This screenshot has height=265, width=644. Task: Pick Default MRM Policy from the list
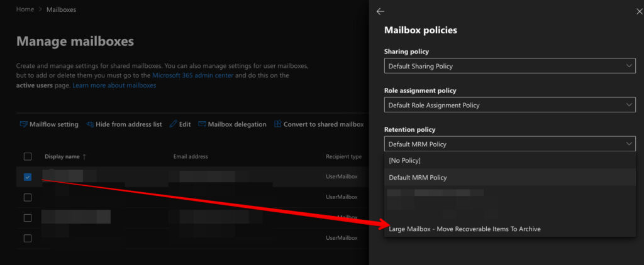click(x=418, y=178)
